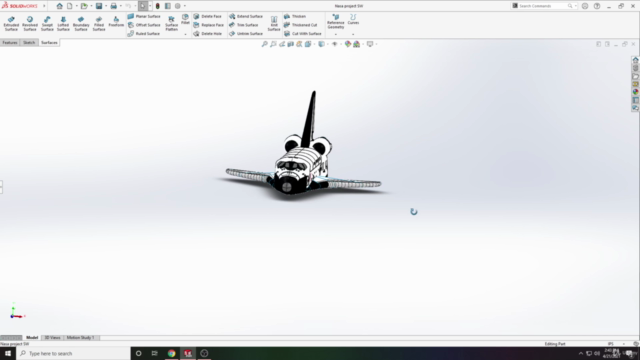Click the Thickened Cut command
640x360 pixels.
point(300,25)
